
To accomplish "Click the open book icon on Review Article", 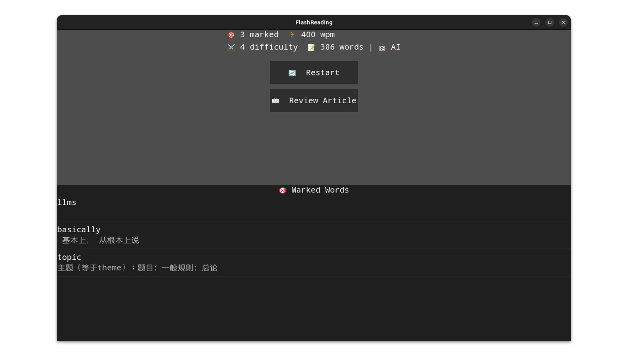I will (x=275, y=101).
